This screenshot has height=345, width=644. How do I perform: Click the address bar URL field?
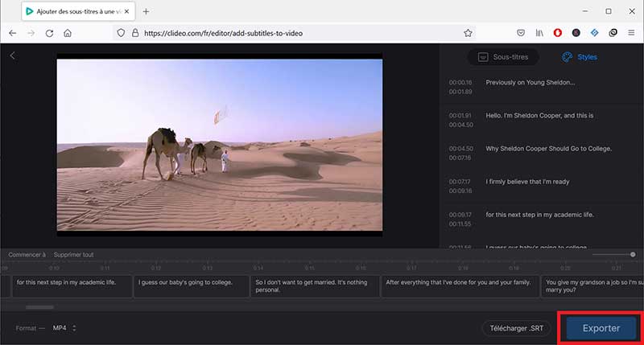[294, 33]
